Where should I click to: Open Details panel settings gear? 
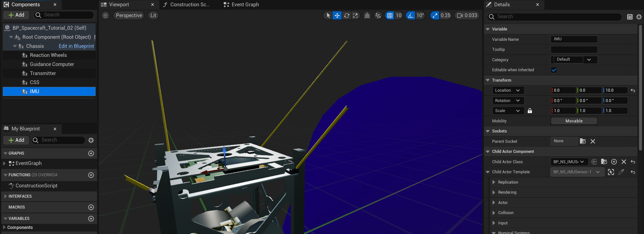[639, 17]
